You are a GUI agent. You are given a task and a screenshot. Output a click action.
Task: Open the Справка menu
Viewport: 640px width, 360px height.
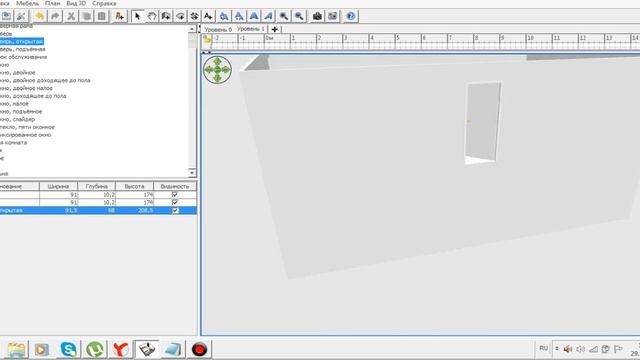click(104, 3)
